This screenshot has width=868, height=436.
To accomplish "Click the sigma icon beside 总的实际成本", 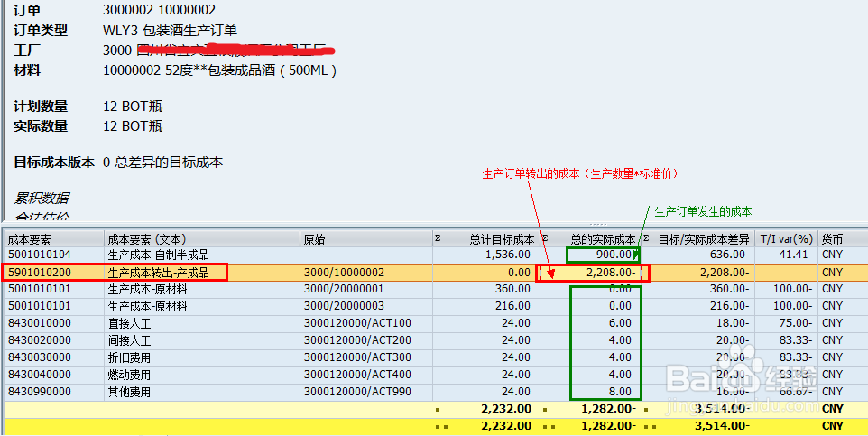I will 545,239.
